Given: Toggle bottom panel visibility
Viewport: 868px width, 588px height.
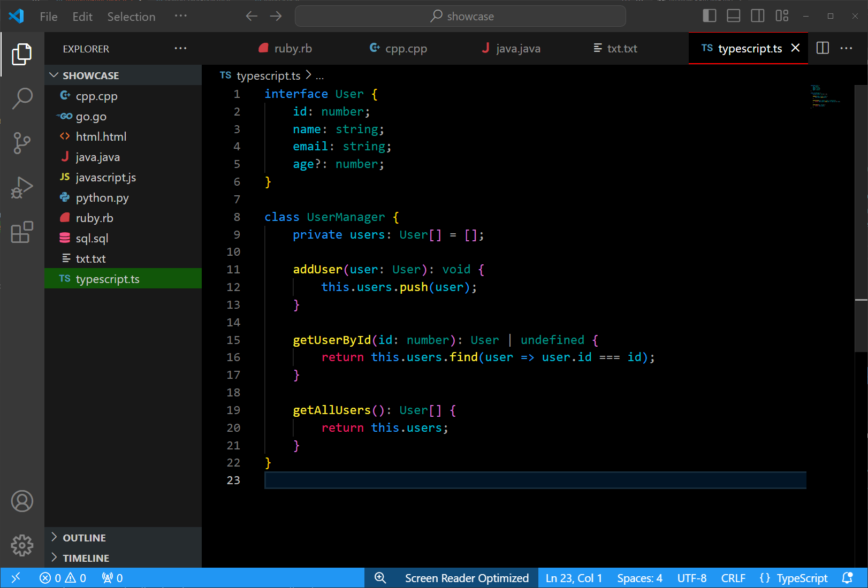Looking at the screenshot, I should click(734, 16).
